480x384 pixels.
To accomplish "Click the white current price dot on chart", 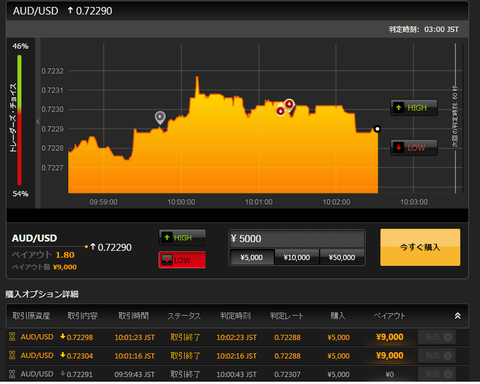I will click(377, 129).
